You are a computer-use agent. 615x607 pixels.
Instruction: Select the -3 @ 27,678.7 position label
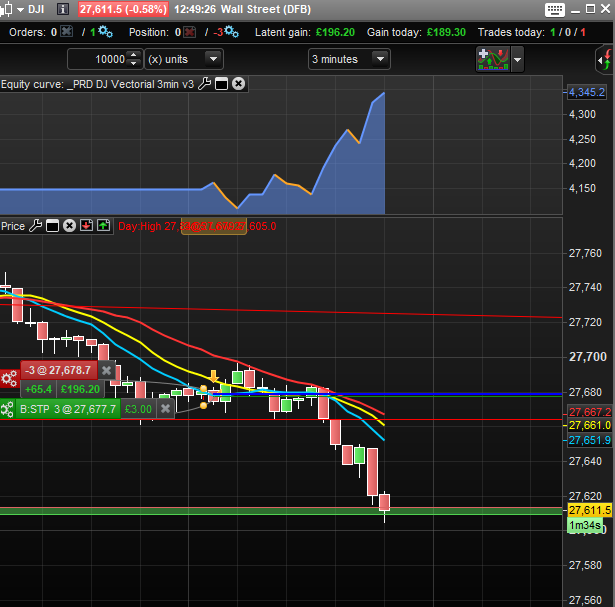click(59, 370)
